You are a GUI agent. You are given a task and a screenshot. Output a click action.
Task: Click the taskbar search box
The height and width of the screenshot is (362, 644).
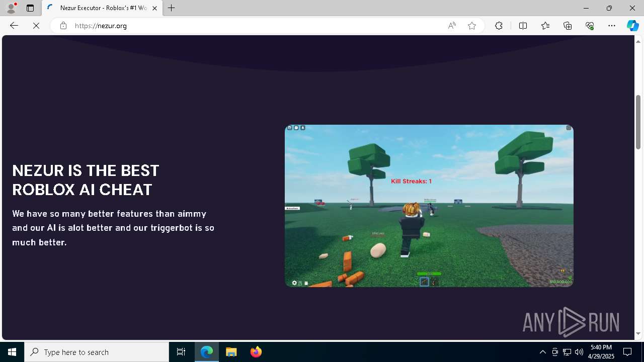tap(97, 352)
